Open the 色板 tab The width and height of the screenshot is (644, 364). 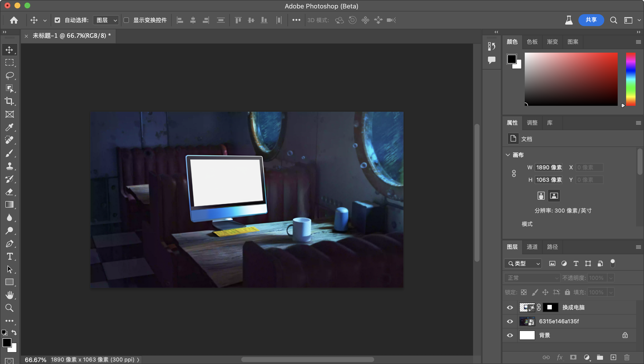[x=532, y=42]
